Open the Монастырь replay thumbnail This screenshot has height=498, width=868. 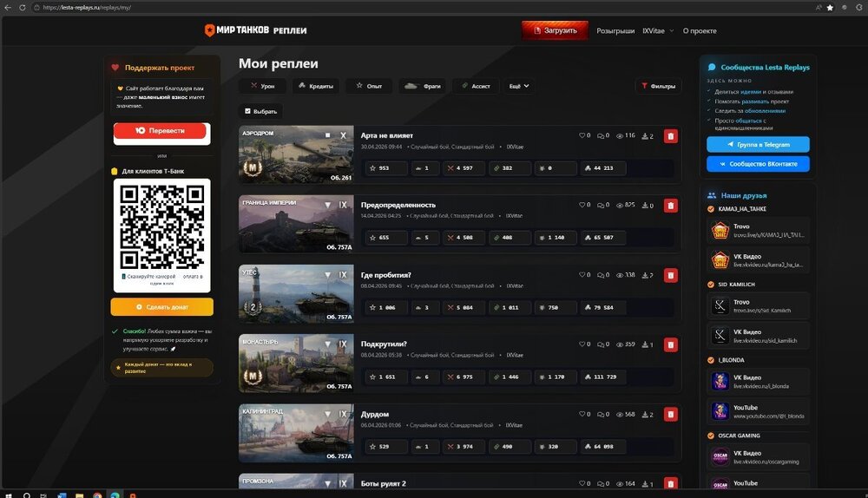click(296, 363)
